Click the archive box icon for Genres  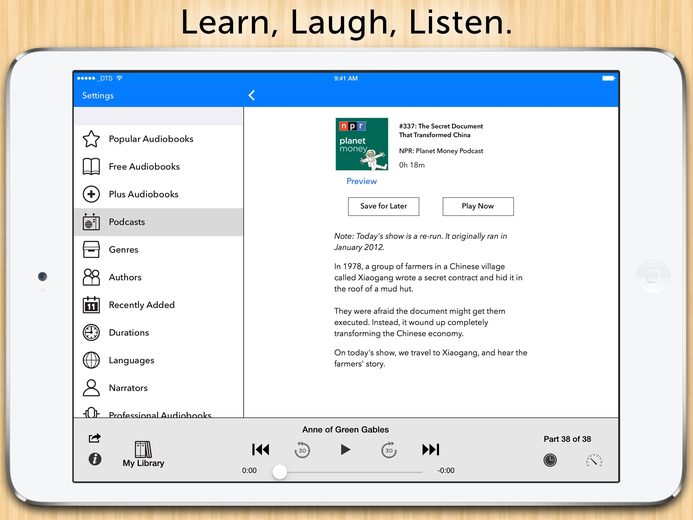point(91,250)
